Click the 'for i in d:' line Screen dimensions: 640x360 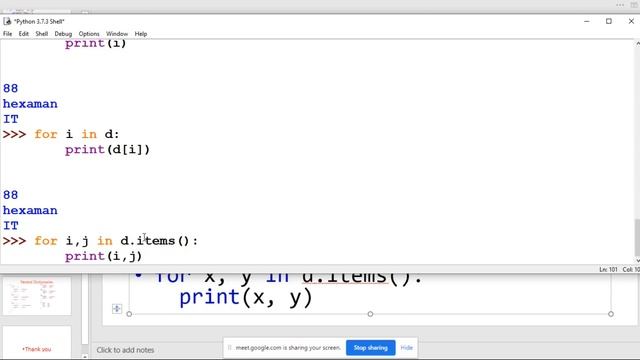77,134
